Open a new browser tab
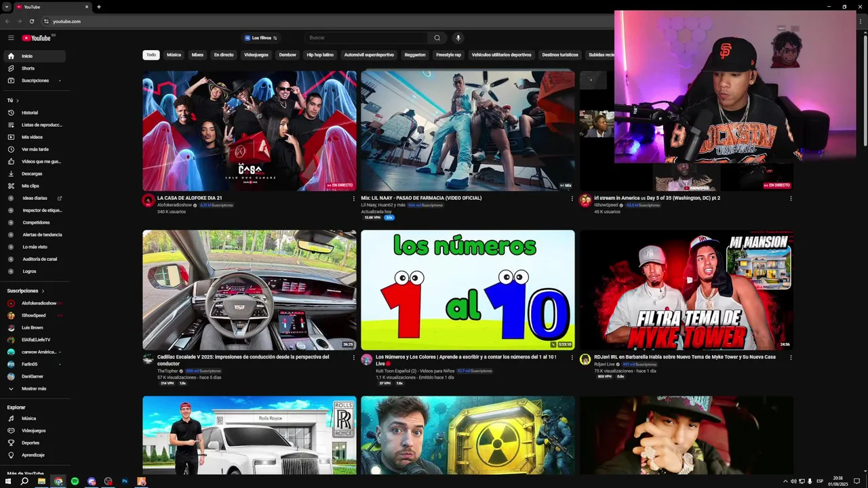 (98, 7)
